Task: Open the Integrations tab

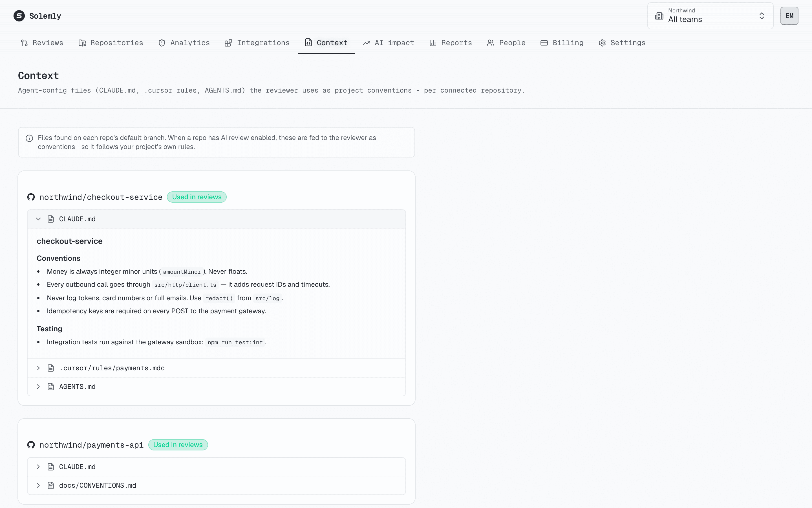Action: 257,43
